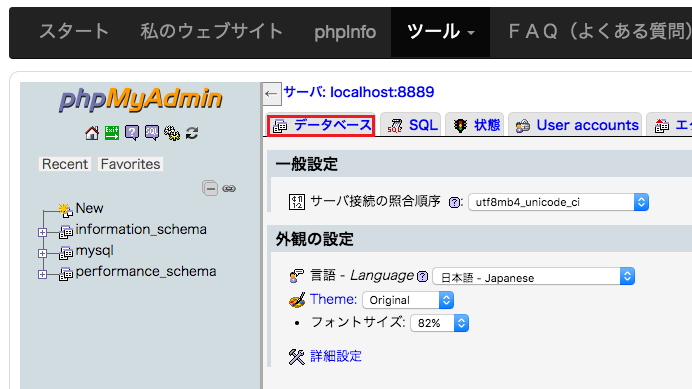This screenshot has height=389, width=692.
Task: Open the ツール dropdown menu
Action: pyautogui.click(x=440, y=32)
